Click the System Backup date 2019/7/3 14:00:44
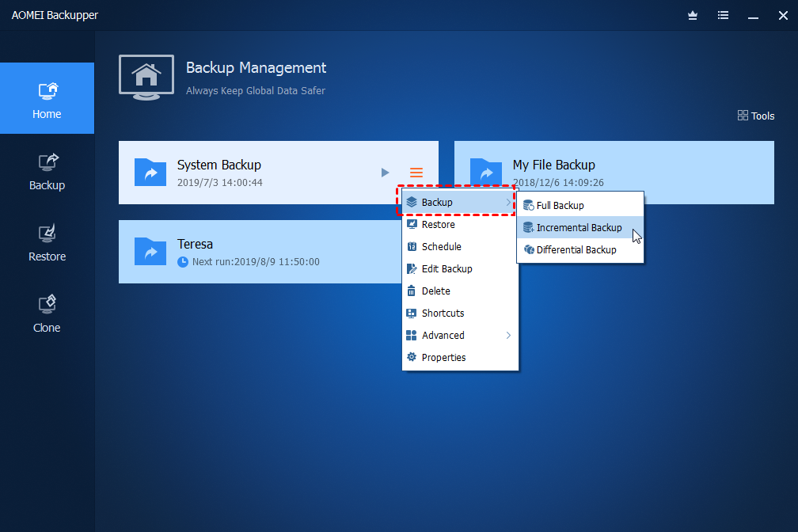798x532 pixels. 220,182
